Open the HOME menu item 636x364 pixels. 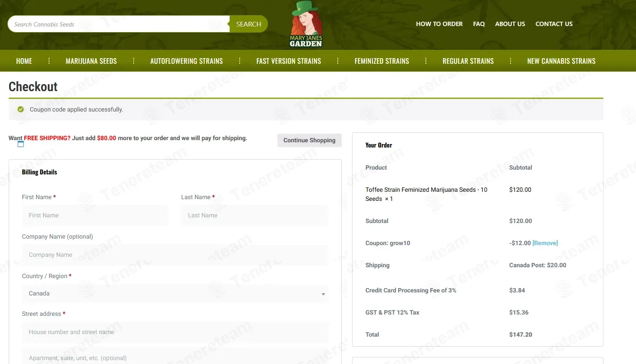coord(24,61)
